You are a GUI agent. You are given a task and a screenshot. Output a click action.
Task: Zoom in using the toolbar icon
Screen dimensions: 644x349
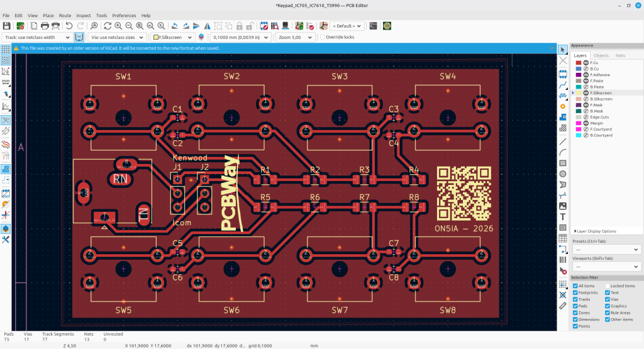(x=118, y=26)
